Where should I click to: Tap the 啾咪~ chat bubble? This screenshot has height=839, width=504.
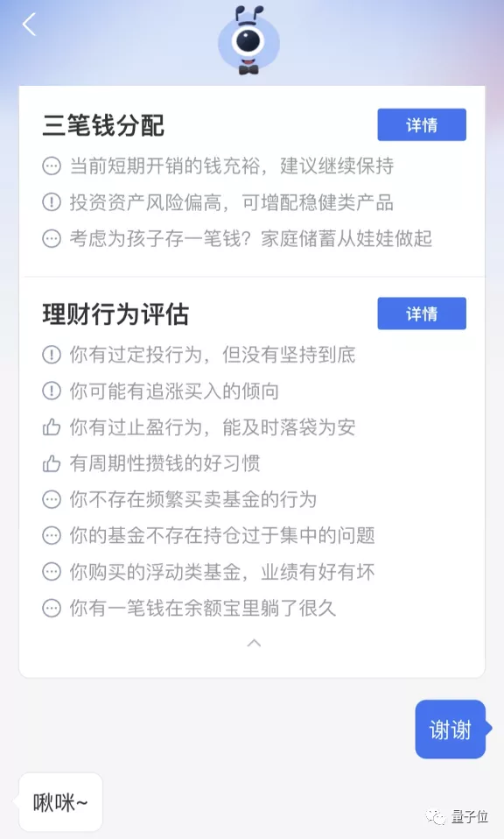(59, 802)
